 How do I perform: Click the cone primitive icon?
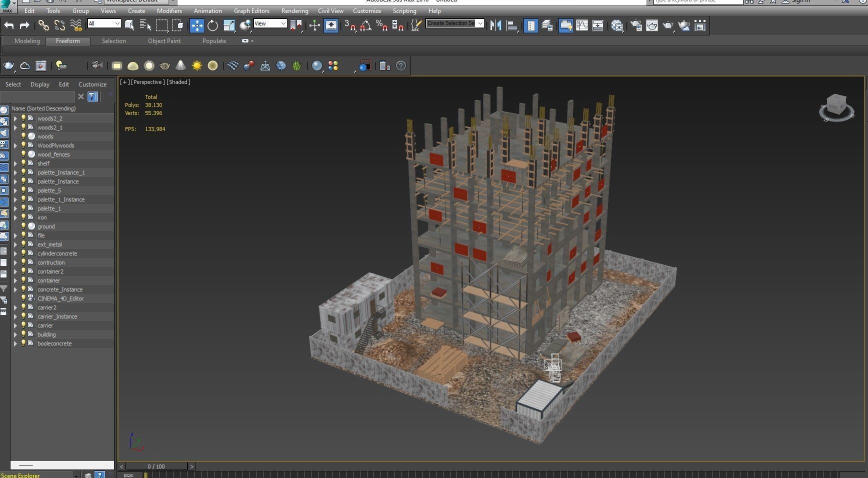click(181, 65)
